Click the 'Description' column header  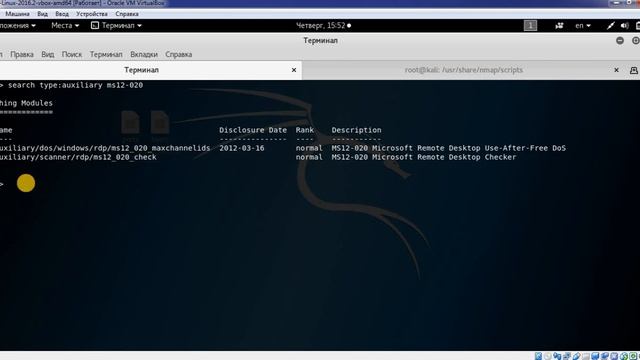click(356, 130)
